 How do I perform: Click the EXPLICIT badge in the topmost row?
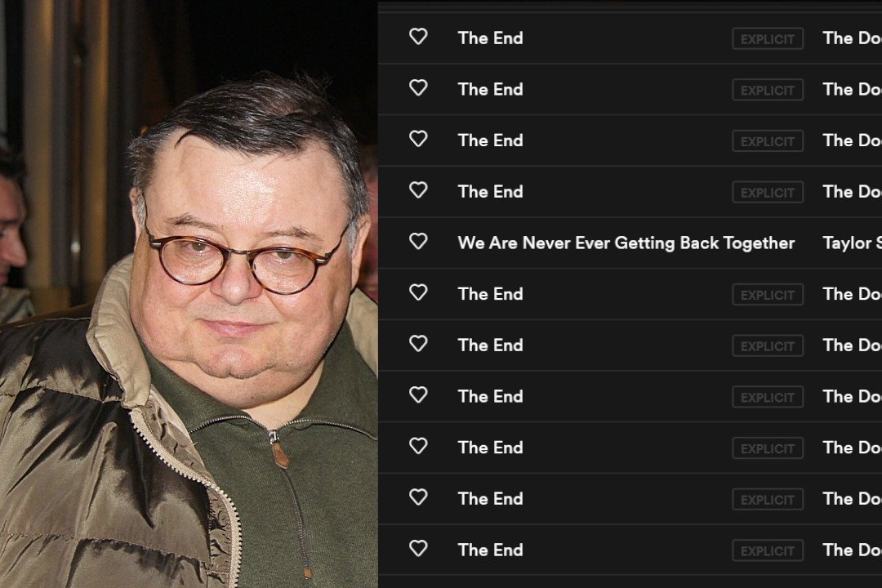[768, 39]
